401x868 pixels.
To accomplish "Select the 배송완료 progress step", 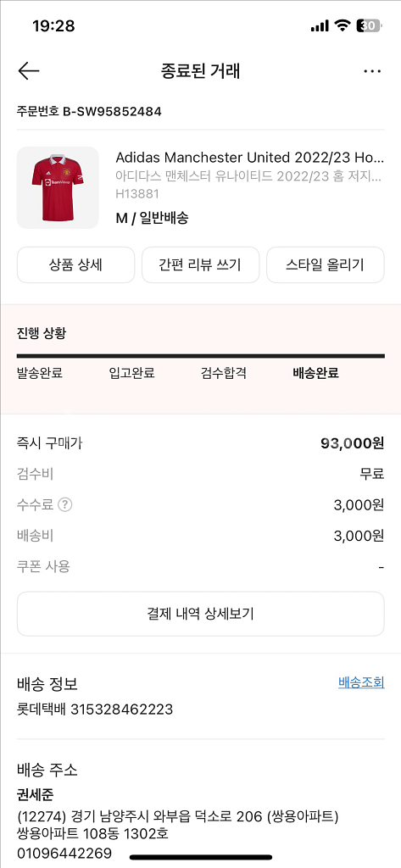I will click(315, 373).
